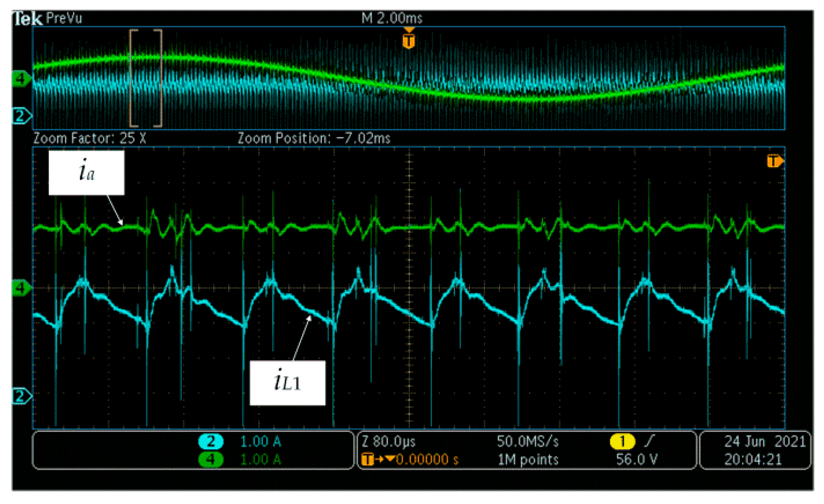Click the 56.0 V trigger level readout
824x504 pixels.
(636, 459)
